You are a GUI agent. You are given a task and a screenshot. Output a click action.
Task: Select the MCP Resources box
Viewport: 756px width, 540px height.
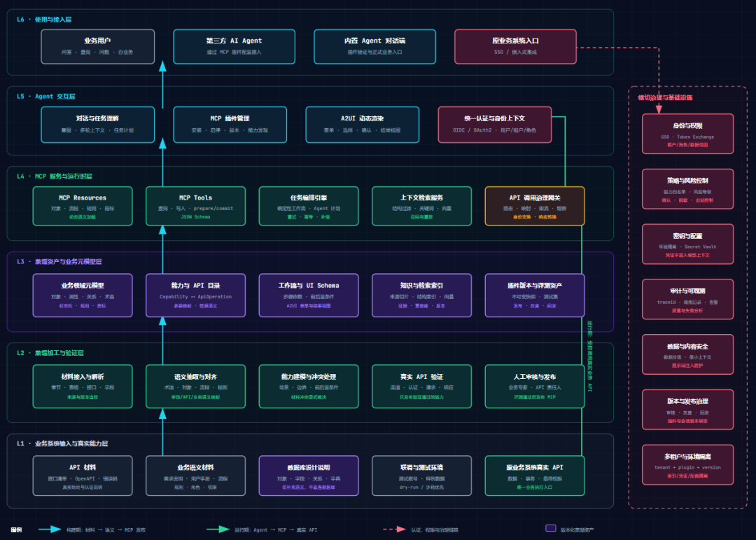click(83, 206)
